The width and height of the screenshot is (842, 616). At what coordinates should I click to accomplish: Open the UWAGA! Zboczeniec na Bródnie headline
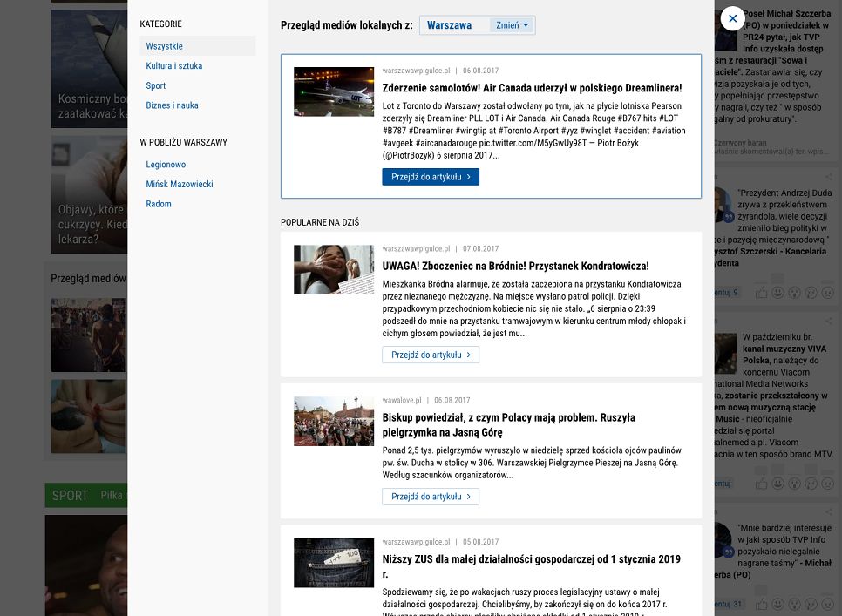click(x=515, y=266)
